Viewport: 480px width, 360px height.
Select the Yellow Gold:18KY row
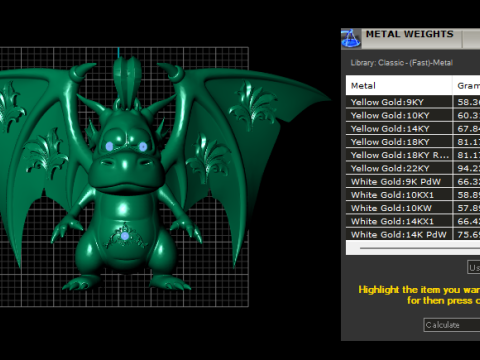(x=413, y=142)
